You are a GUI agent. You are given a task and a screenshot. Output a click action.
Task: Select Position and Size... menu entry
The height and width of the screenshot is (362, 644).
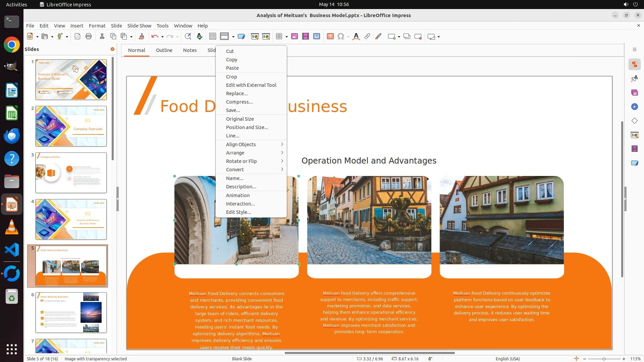click(x=247, y=127)
